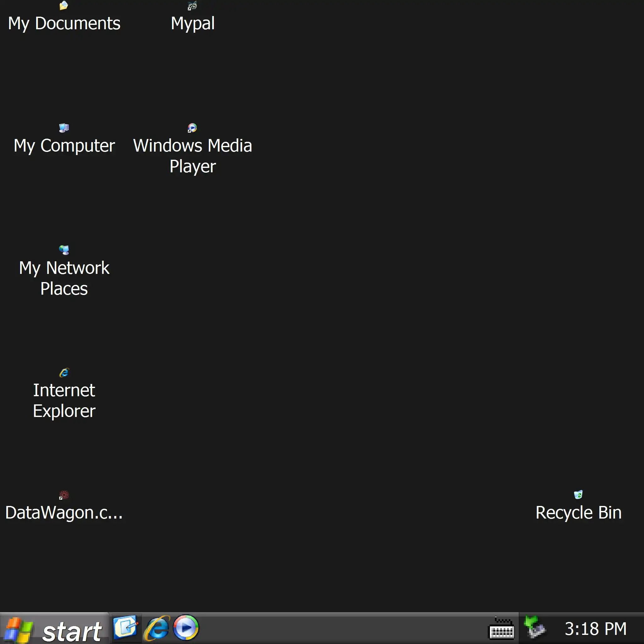
Task: Select the Internet Explorer desktop icon
Action: [x=64, y=372]
